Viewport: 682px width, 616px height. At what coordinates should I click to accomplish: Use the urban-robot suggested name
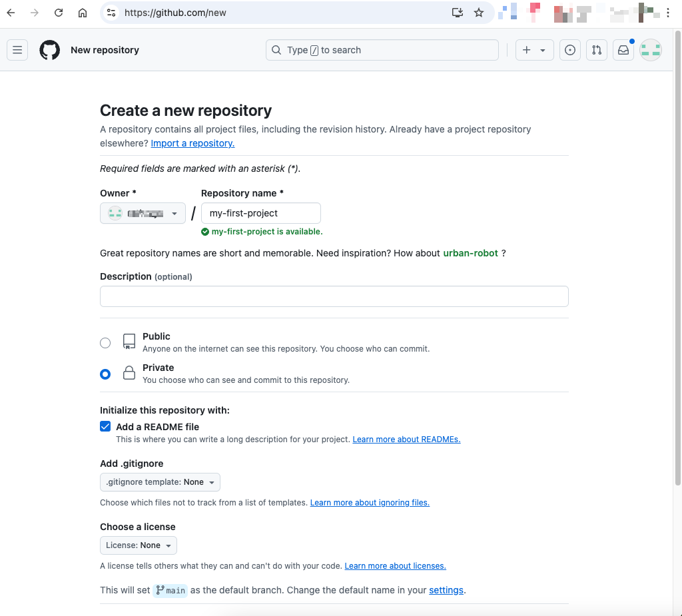[470, 253]
